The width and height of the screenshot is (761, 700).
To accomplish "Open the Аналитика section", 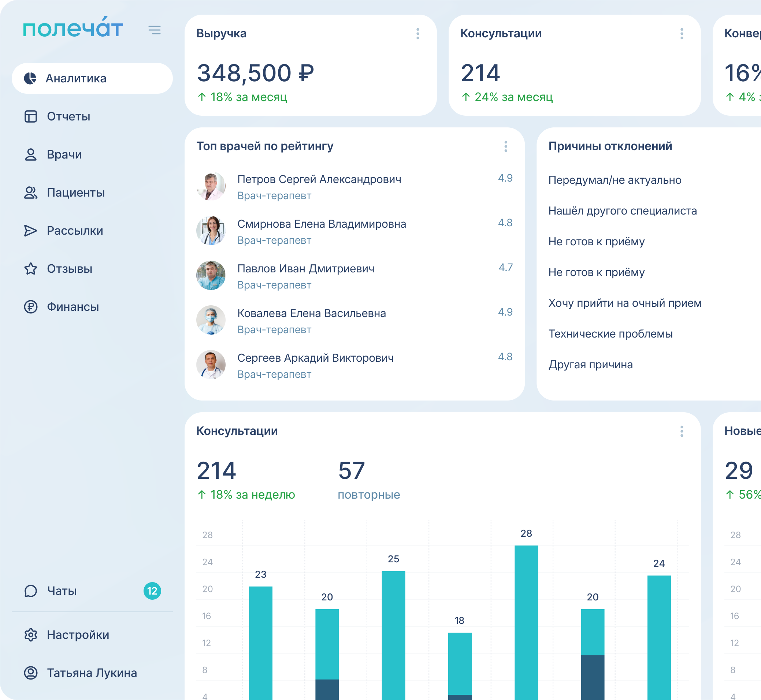I will (x=92, y=78).
